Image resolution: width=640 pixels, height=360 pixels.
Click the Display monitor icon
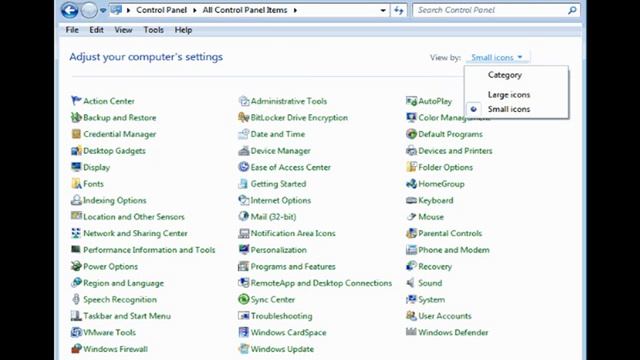point(76,167)
